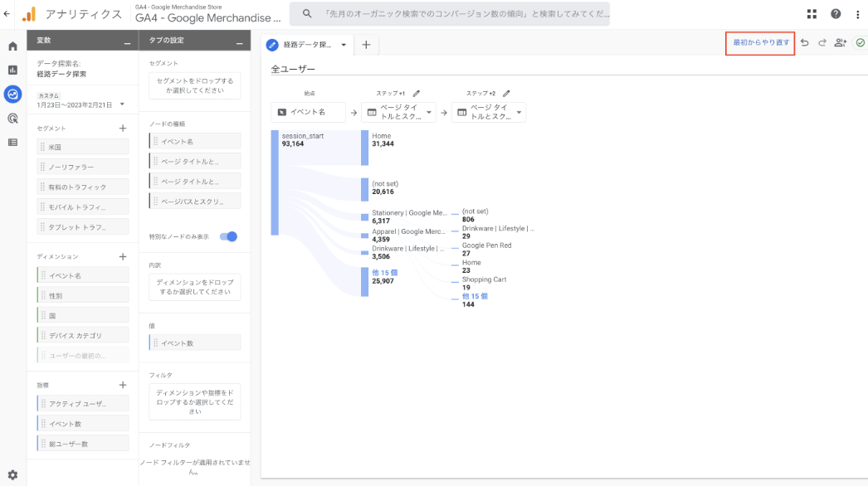Edit step +1 with the pencil icon
The width and height of the screenshot is (868, 486).
tap(417, 94)
